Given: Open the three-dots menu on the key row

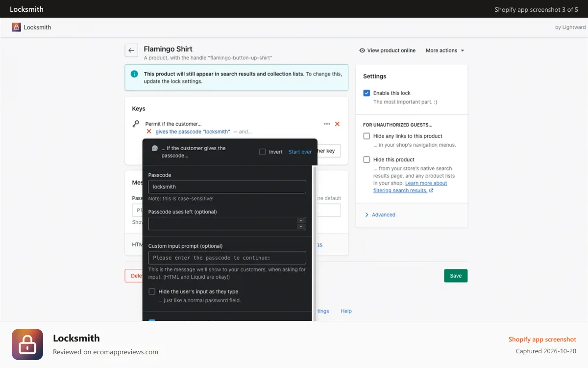Looking at the screenshot, I should coord(327,124).
